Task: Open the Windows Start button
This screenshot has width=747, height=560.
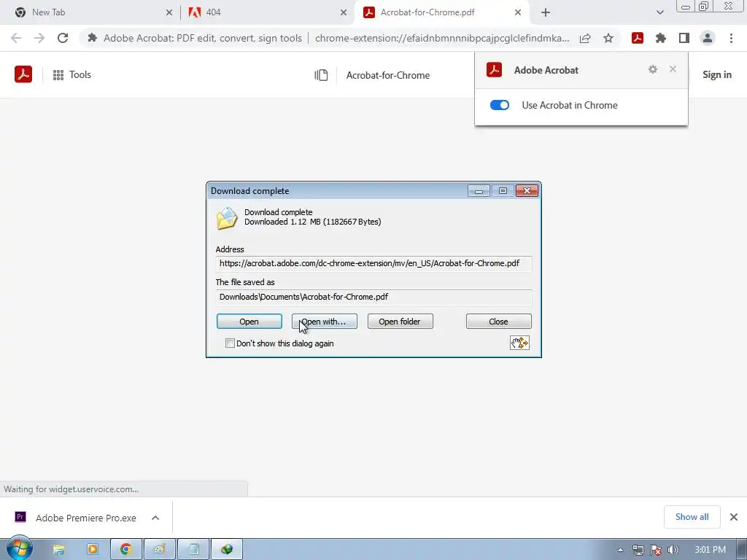Action: (x=19, y=548)
